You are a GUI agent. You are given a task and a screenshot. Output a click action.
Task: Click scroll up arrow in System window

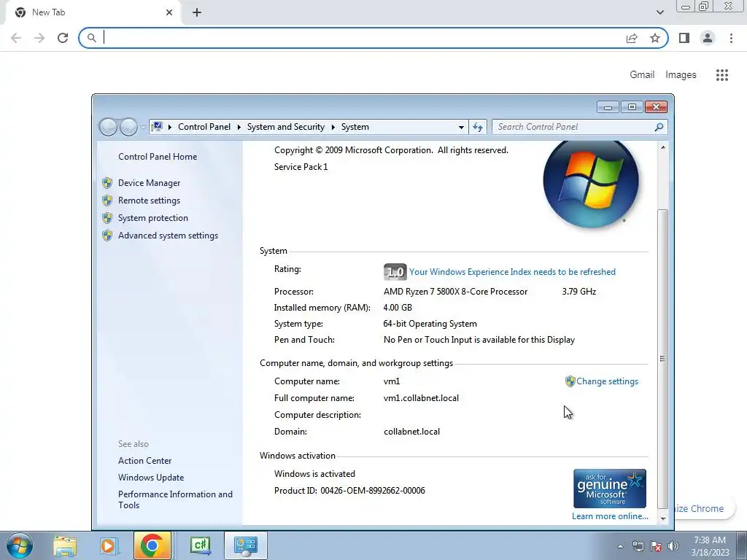(x=662, y=147)
